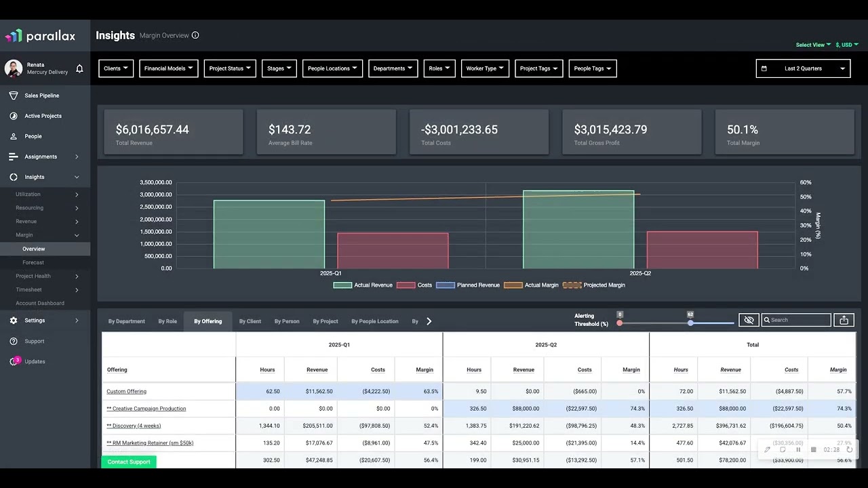Pause the screen recording
Screen dimensions: 868x488
coord(798,449)
